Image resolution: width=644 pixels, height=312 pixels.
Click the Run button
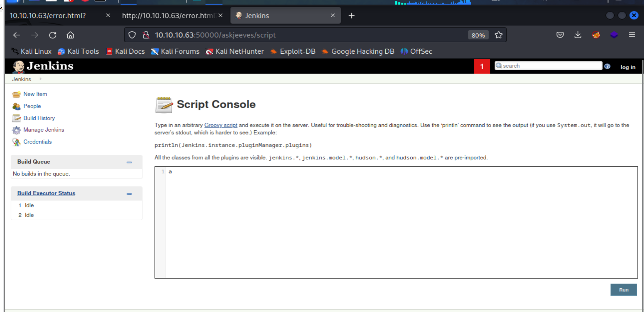(624, 290)
